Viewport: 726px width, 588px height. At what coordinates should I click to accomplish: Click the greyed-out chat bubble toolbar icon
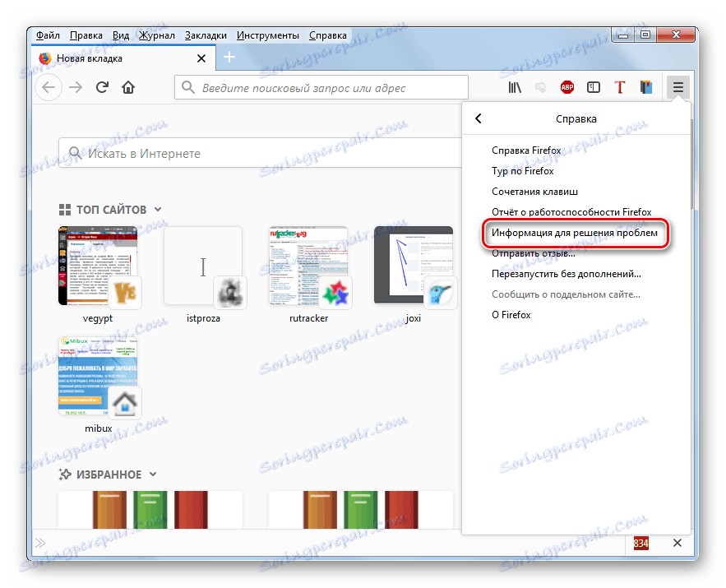coord(540,87)
